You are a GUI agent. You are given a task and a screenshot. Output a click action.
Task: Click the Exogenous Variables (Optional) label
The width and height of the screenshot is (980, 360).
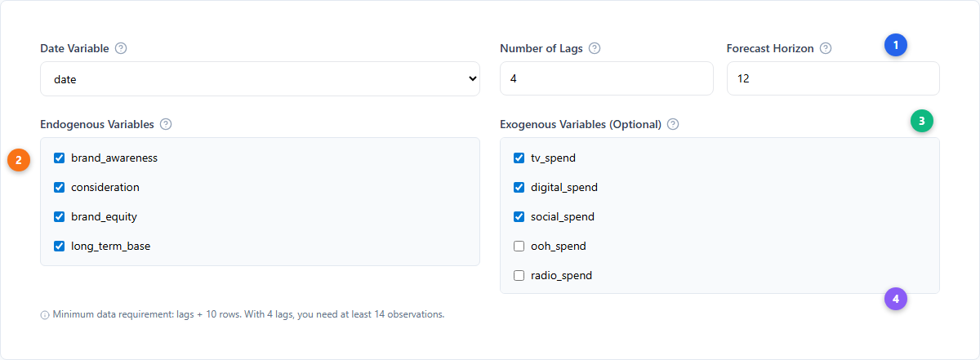click(581, 125)
